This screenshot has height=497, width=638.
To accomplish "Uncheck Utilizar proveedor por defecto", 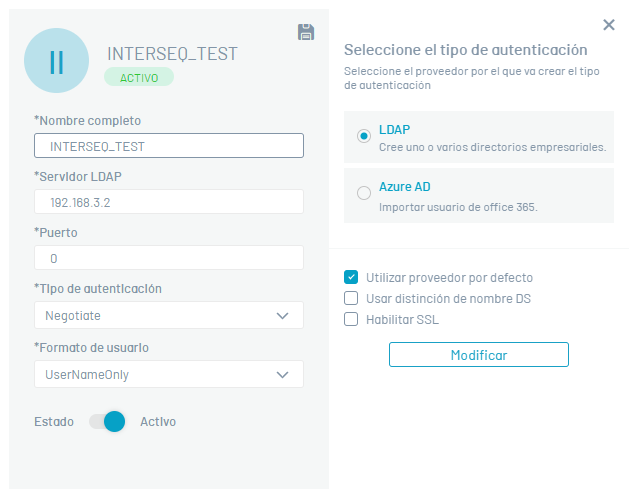I will coord(351,277).
